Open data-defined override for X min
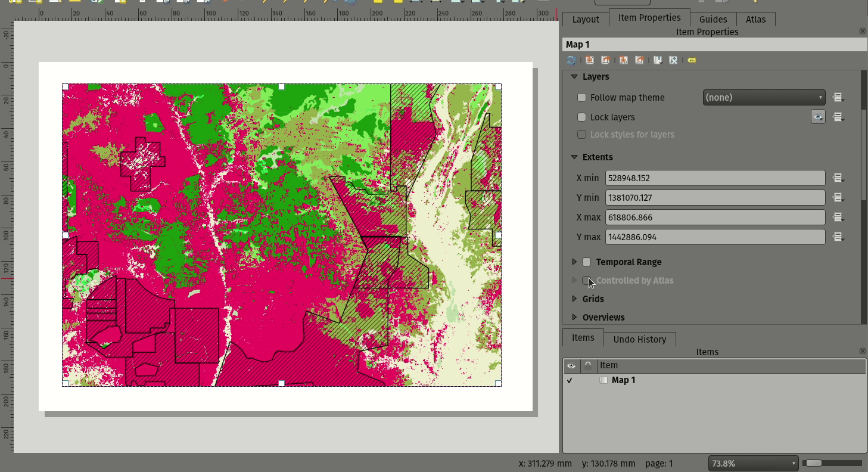The height and width of the screenshot is (472, 868). click(838, 178)
